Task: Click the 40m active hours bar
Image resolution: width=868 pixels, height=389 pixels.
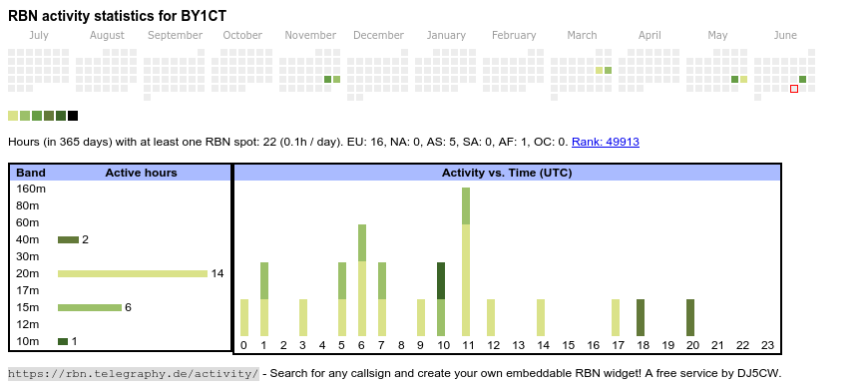Action: tap(68, 239)
